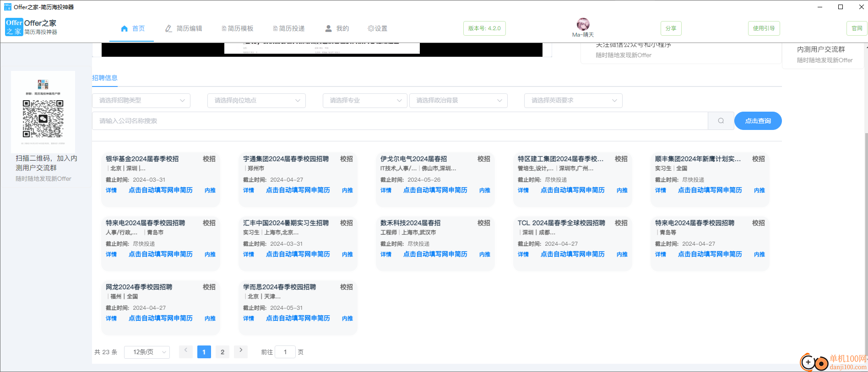Open the 12条/页 page size dropdown
The width and height of the screenshot is (868, 372).
pyautogui.click(x=147, y=352)
